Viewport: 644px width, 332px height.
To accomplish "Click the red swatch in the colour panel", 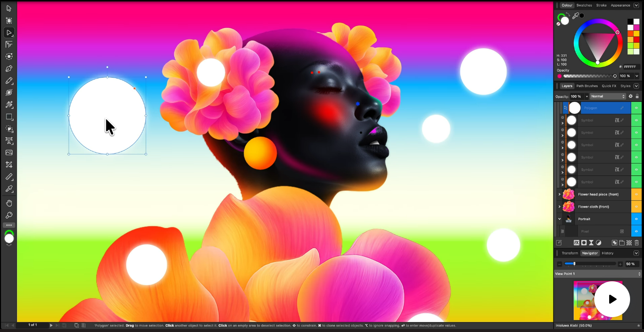I will click(636, 40).
